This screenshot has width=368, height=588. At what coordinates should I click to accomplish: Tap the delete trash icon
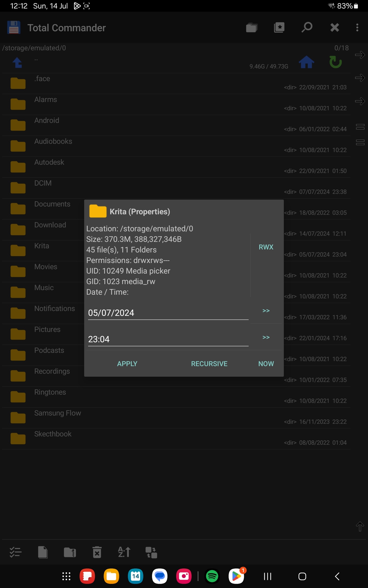[97, 552]
